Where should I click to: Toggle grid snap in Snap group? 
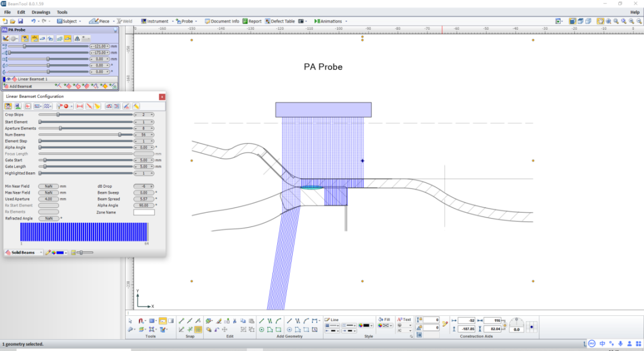click(x=198, y=329)
